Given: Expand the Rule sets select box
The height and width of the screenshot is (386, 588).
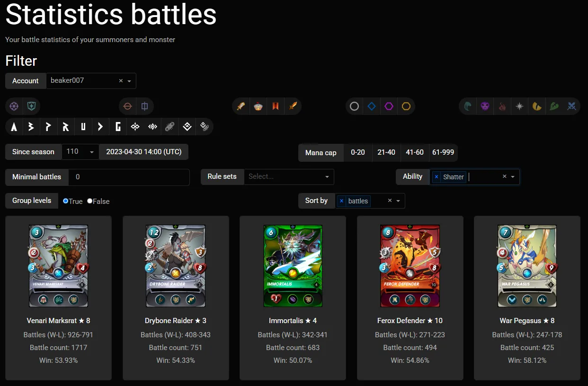Looking at the screenshot, I should pos(289,176).
